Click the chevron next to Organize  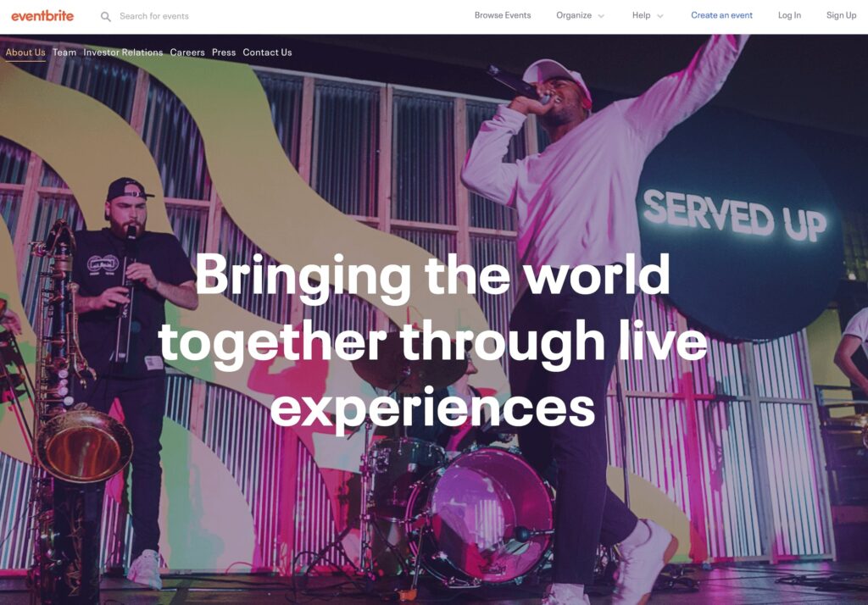[x=601, y=16]
